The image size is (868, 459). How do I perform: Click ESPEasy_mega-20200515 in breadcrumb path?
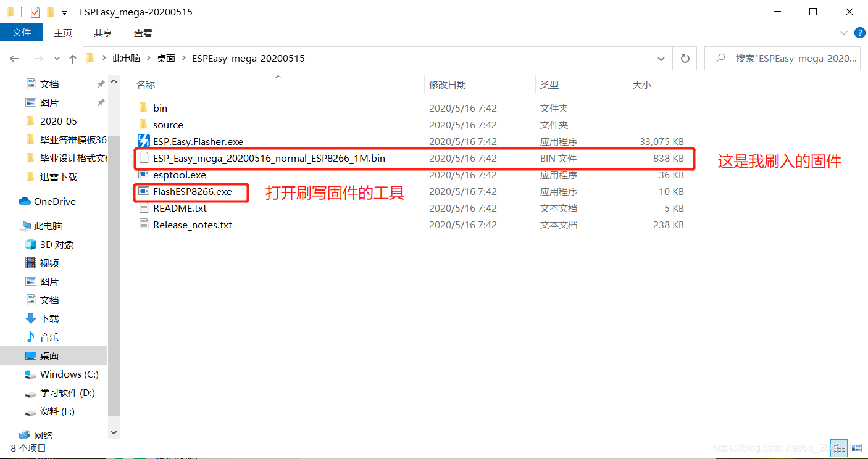[248, 59]
